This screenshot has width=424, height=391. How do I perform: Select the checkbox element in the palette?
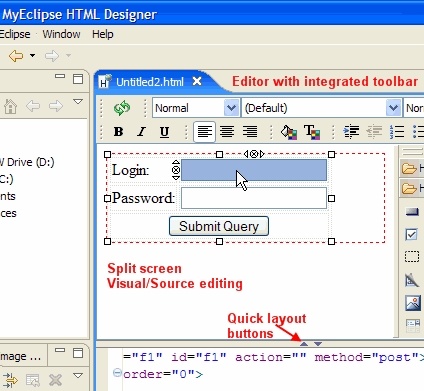pos(412,234)
